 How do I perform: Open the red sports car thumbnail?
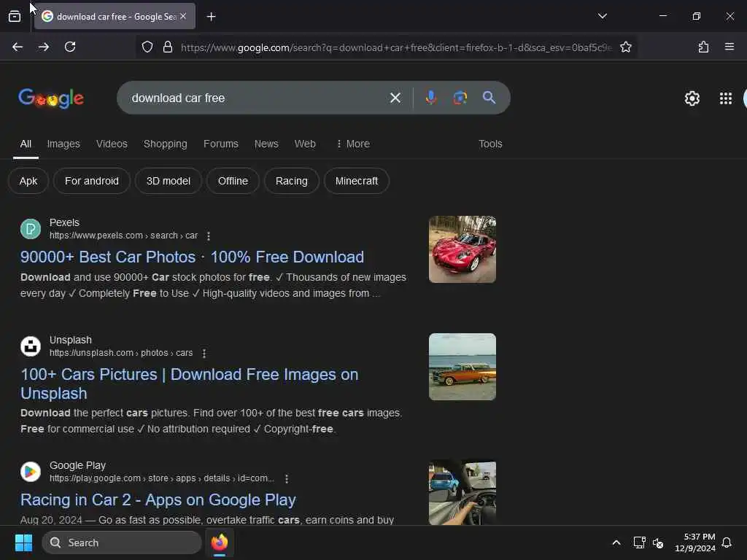point(462,249)
